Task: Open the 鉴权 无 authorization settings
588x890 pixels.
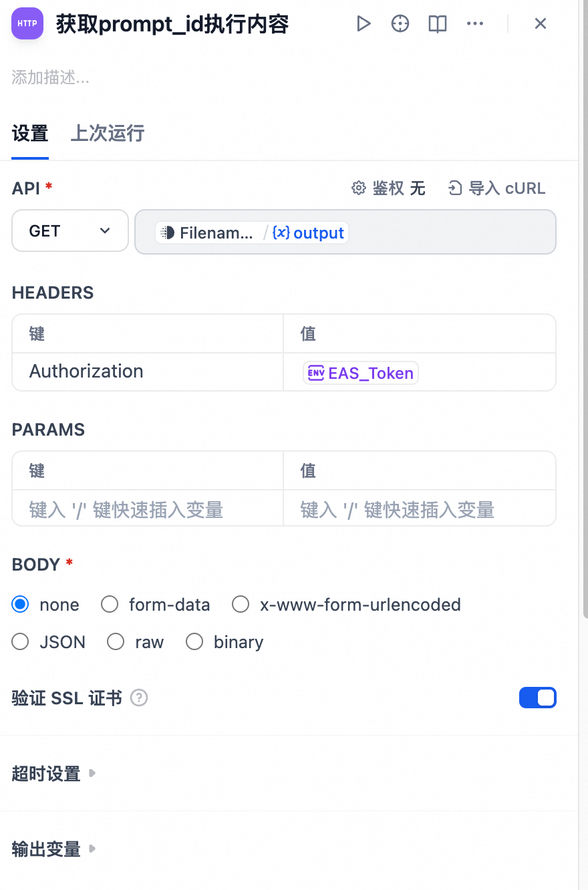Action: click(388, 188)
